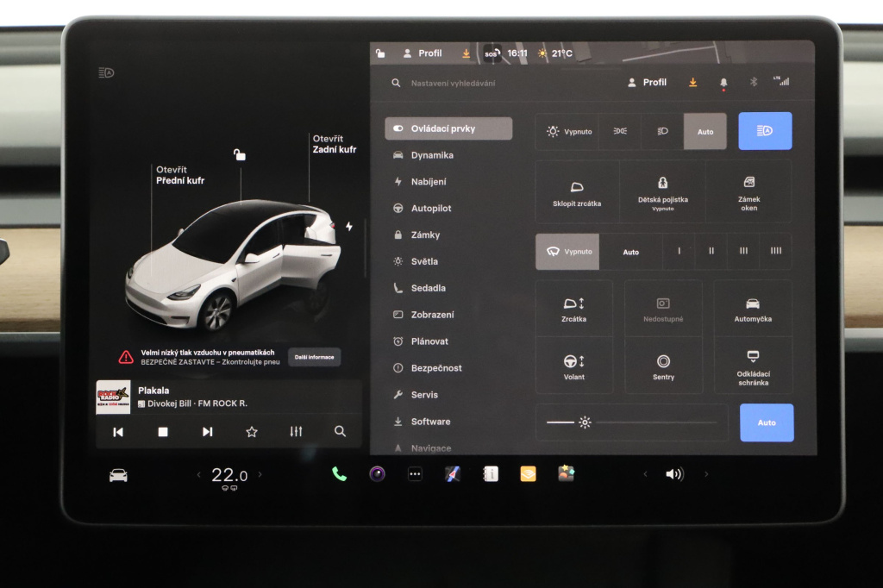Tap the car icon in bottom bar
The height and width of the screenshot is (588, 883).
click(118, 476)
